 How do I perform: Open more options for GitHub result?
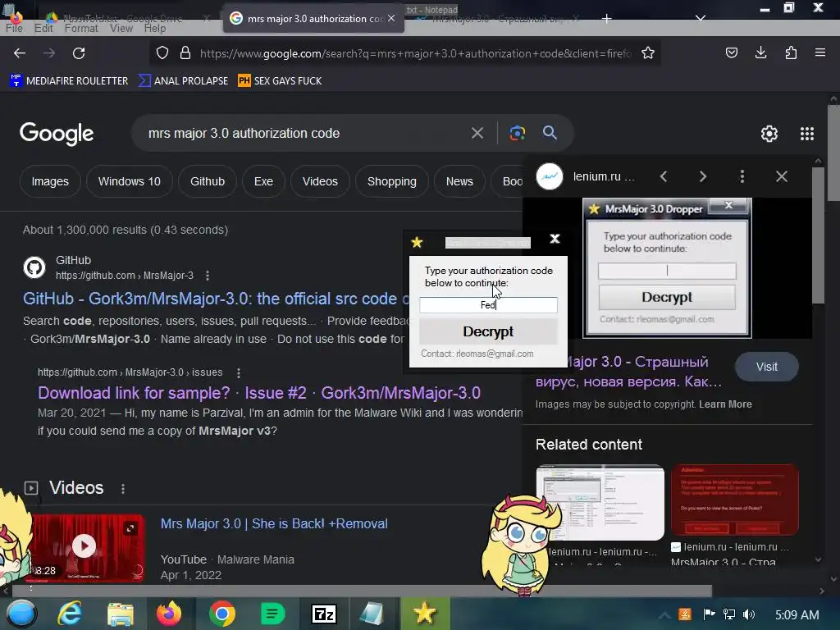[208, 276]
